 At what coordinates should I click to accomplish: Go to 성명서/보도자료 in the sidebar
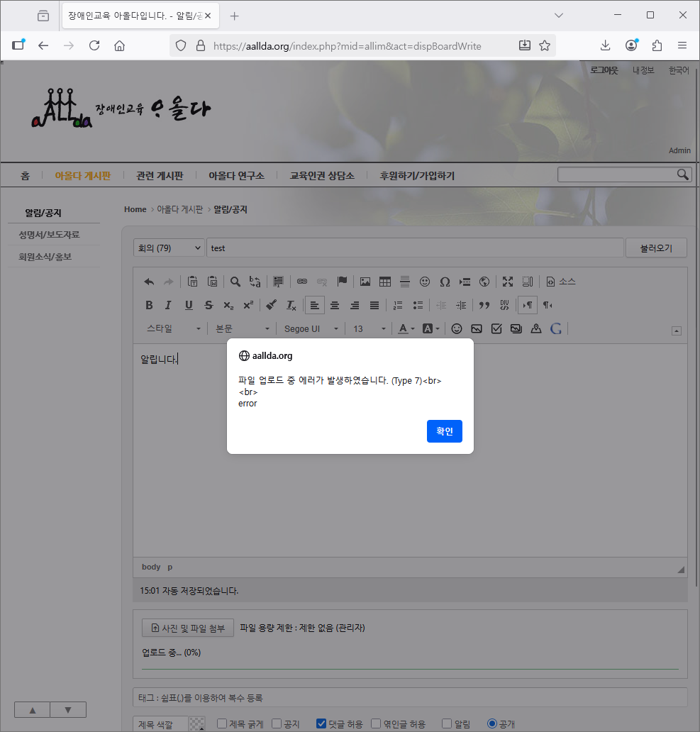click(49, 235)
